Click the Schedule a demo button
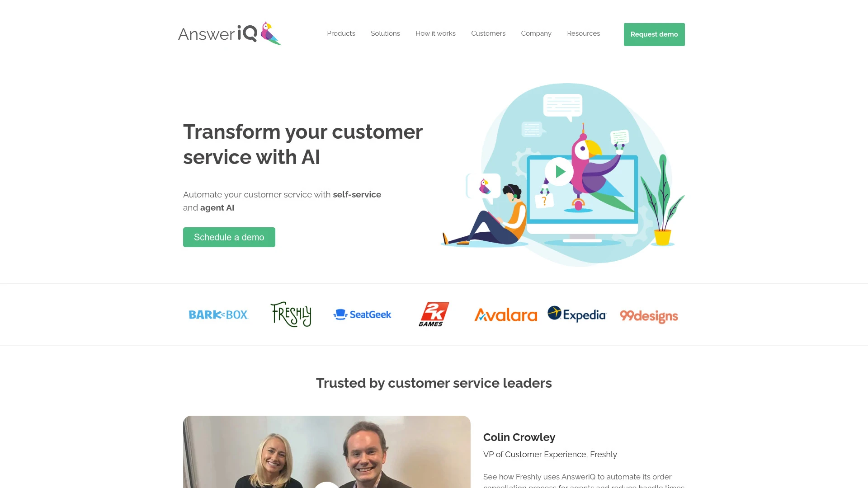This screenshot has height=488, width=868. [x=229, y=237]
